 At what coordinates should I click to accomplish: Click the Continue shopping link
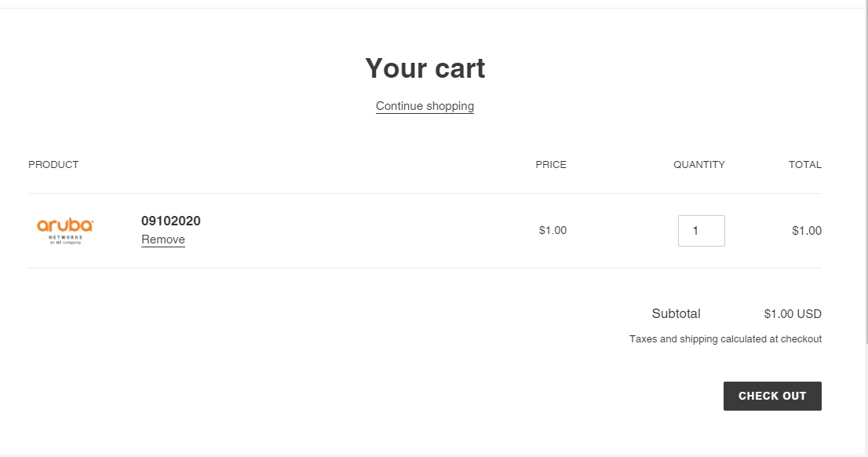coord(425,106)
